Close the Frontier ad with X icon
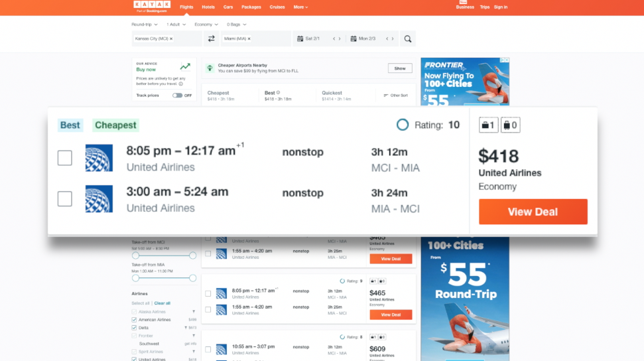 [507, 60]
